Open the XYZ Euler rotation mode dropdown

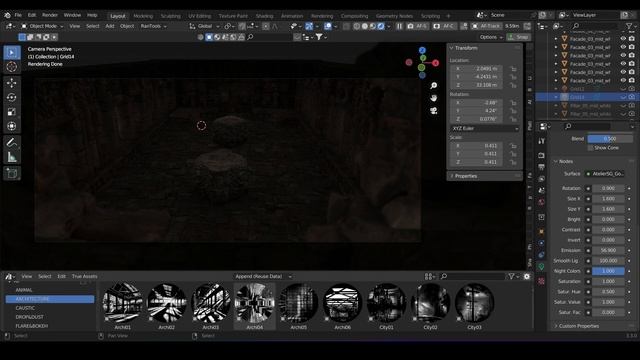coord(484,128)
